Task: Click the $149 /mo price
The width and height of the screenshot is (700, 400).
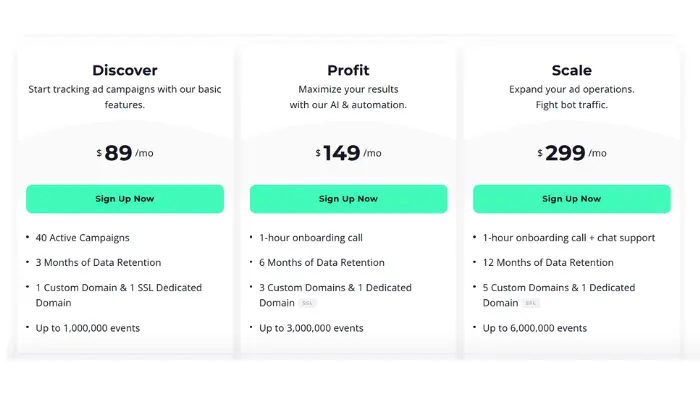Action: (x=348, y=153)
